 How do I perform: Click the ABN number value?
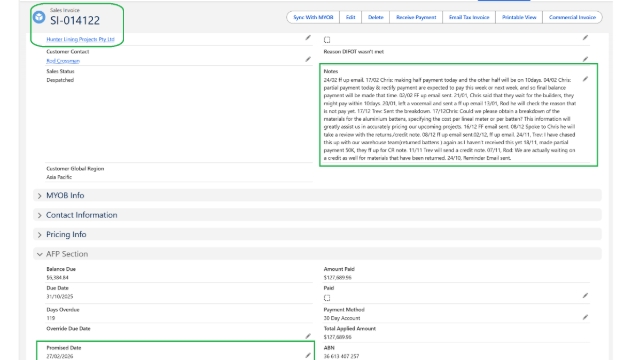point(341,356)
